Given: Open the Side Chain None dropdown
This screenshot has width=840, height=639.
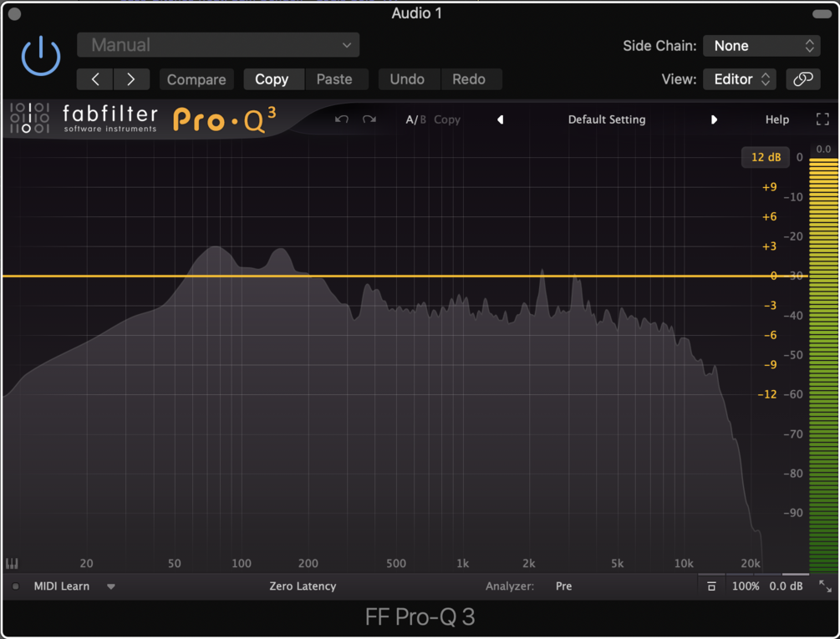Looking at the screenshot, I should pyautogui.click(x=761, y=46).
